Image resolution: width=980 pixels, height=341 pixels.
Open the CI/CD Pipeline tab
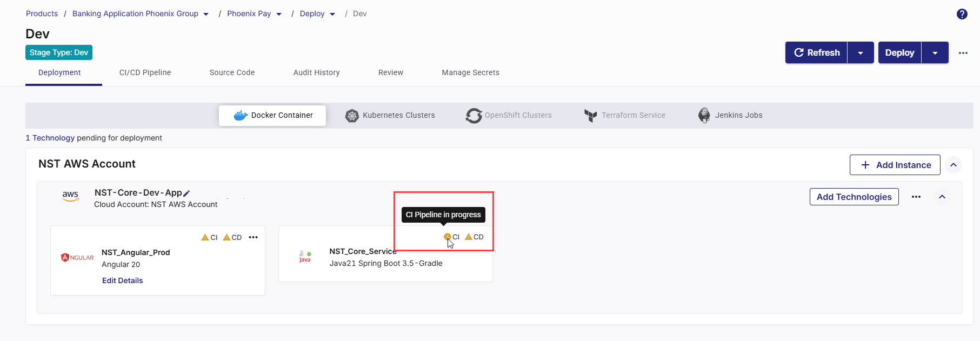[145, 72]
